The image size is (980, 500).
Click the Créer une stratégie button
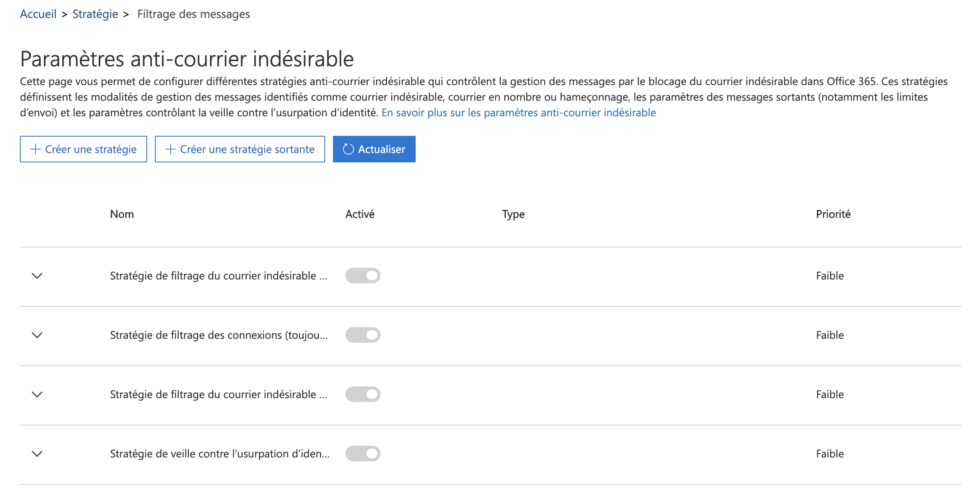(x=84, y=149)
